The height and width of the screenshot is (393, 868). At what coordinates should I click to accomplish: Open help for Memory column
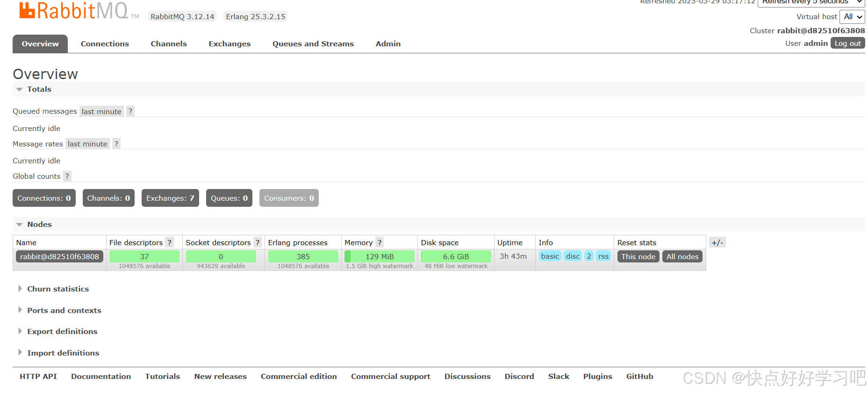[380, 242]
